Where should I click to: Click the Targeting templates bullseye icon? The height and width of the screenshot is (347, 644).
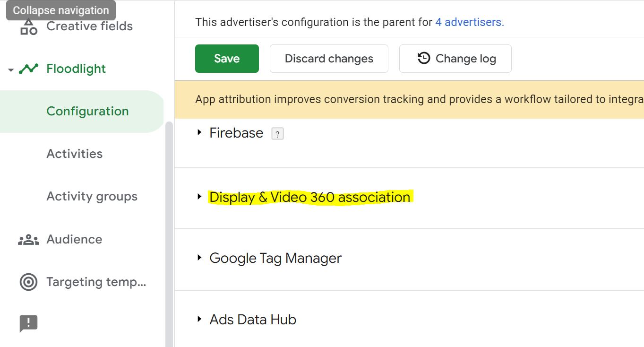pyautogui.click(x=28, y=282)
